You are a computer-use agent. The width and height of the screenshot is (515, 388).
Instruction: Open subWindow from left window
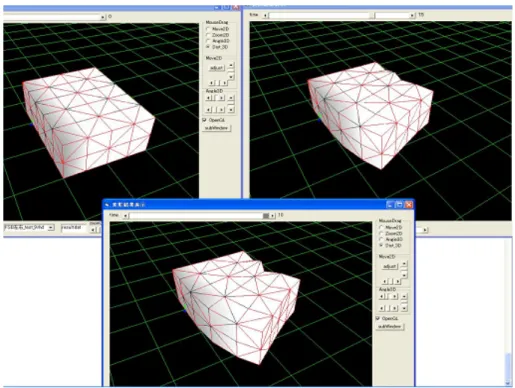tap(216, 128)
